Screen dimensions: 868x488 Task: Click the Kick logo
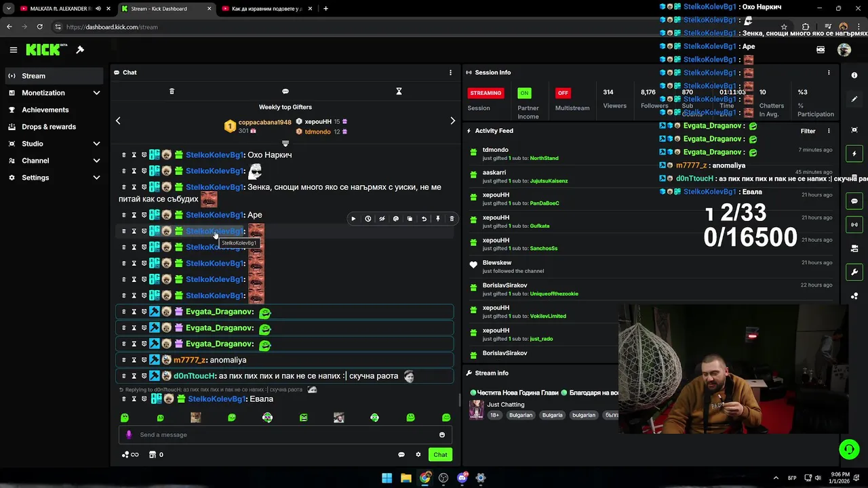tap(46, 49)
